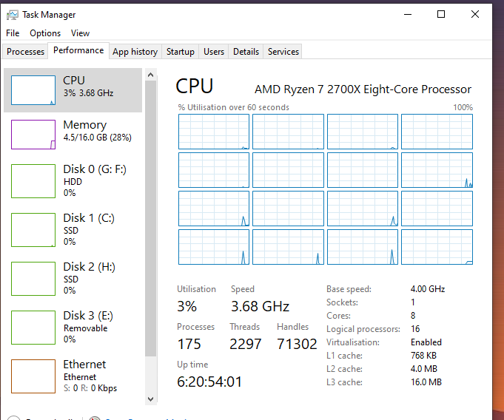Open the Startup tab
504x420 pixels.
[x=181, y=51]
